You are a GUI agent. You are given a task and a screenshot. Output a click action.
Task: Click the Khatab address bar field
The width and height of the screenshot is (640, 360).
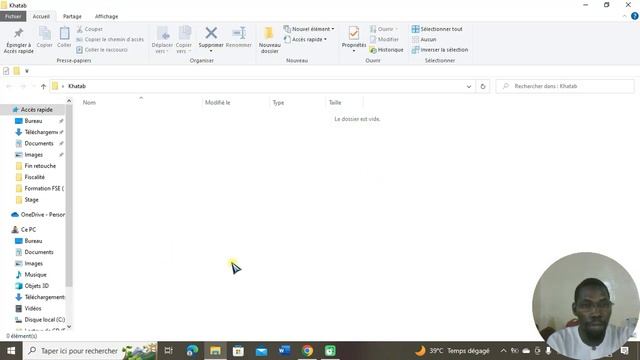261,86
